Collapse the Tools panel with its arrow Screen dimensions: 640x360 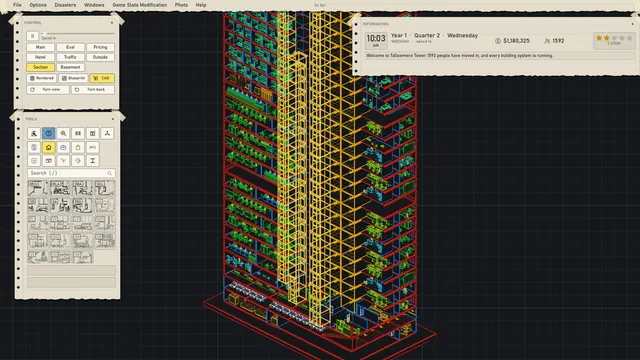[113, 119]
